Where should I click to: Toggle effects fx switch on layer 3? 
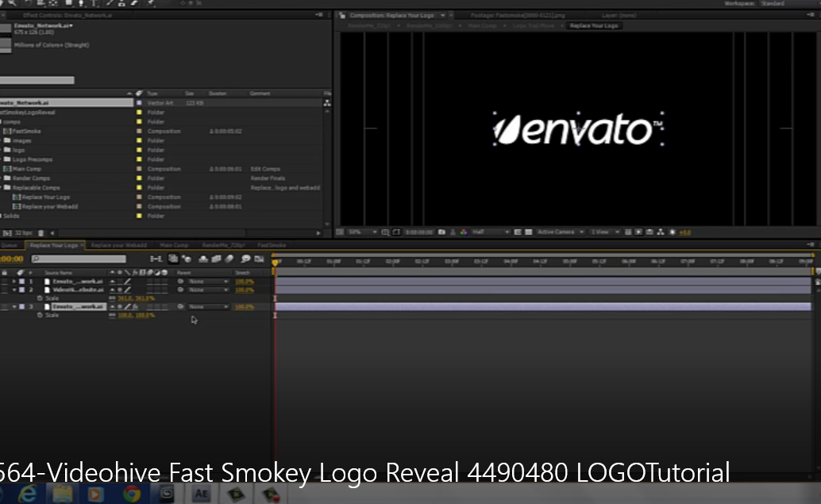(x=135, y=306)
